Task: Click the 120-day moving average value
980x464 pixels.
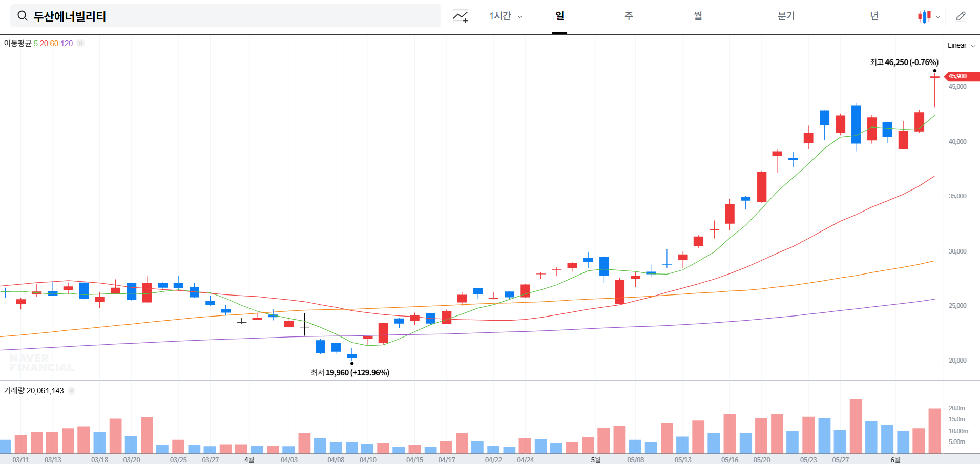Action: (67, 44)
